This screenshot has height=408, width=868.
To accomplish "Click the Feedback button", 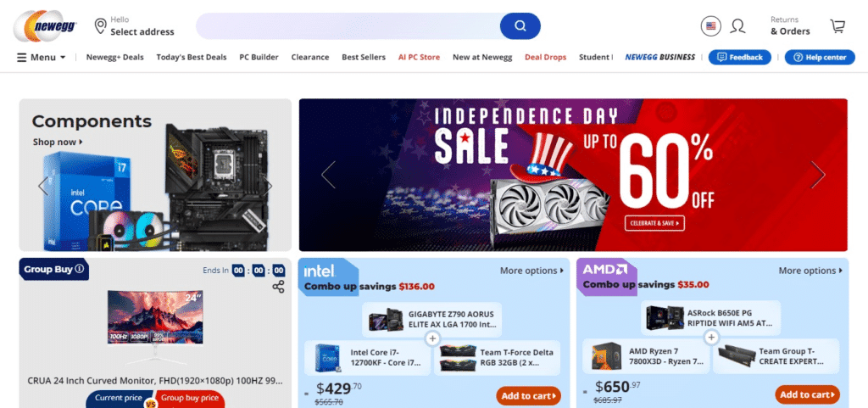I will point(739,57).
